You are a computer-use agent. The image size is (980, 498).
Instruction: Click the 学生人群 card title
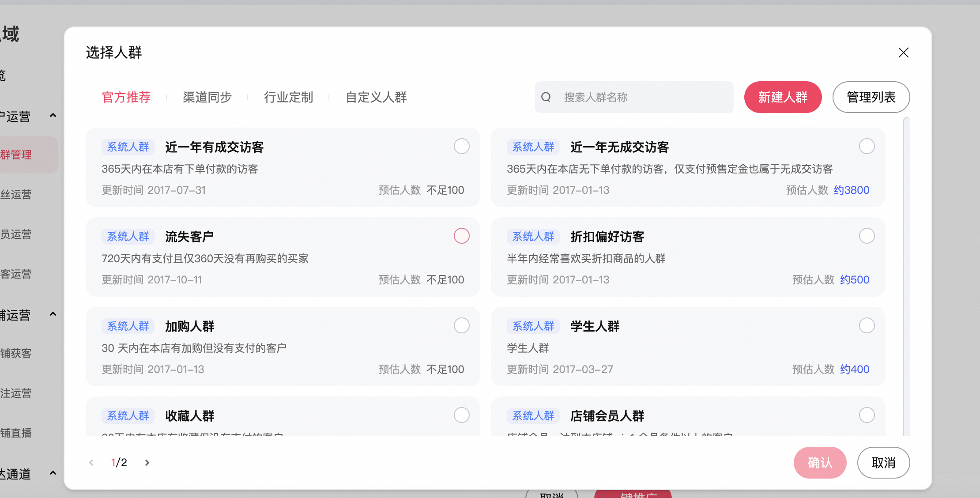(595, 326)
